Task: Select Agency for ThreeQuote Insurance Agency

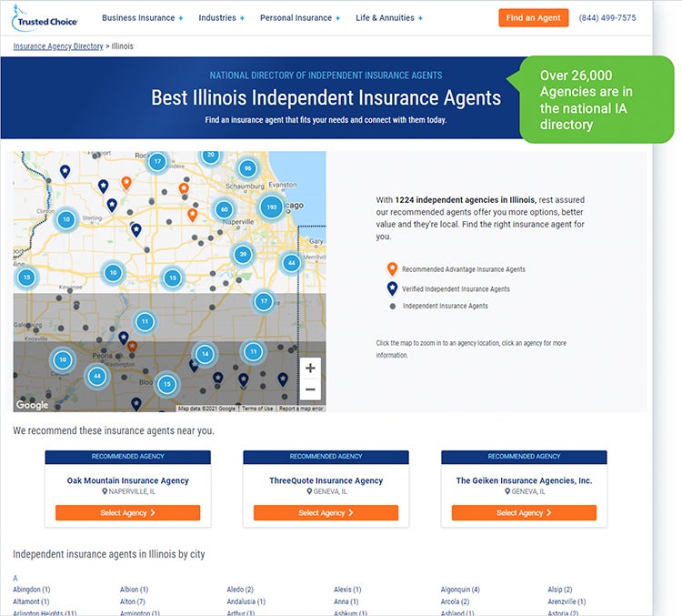Action: (326, 513)
